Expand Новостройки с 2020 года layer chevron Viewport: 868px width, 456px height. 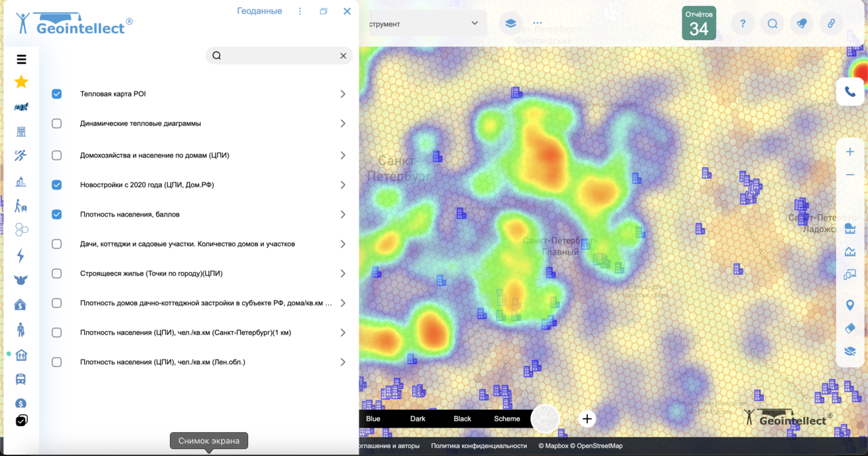(343, 185)
